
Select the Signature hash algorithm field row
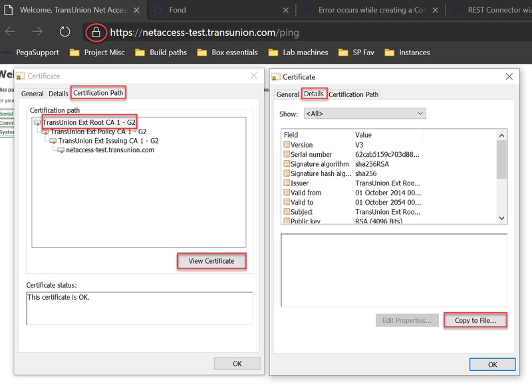coord(388,173)
